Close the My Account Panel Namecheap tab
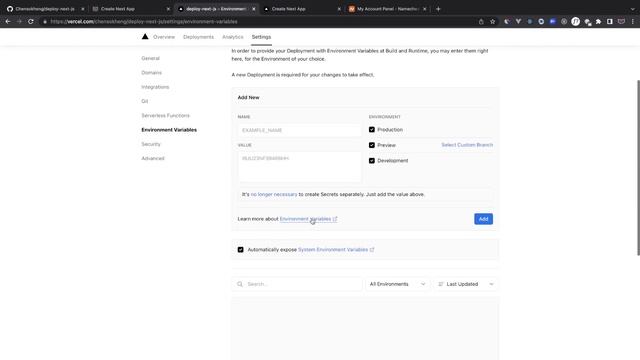Image resolution: width=640 pixels, height=360 pixels. point(424,9)
